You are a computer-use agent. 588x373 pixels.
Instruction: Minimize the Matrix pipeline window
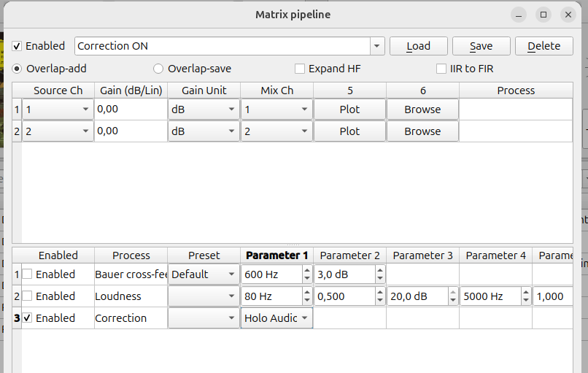point(519,15)
